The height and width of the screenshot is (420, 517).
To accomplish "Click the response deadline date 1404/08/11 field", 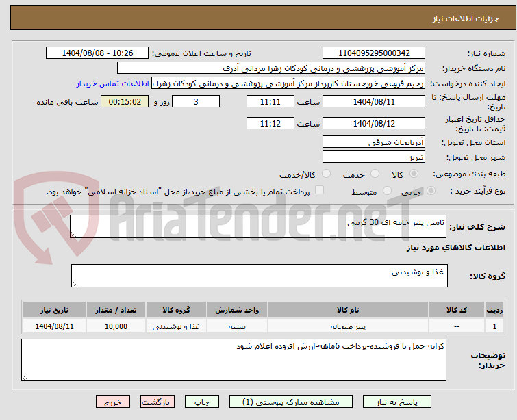I will 374,101.
